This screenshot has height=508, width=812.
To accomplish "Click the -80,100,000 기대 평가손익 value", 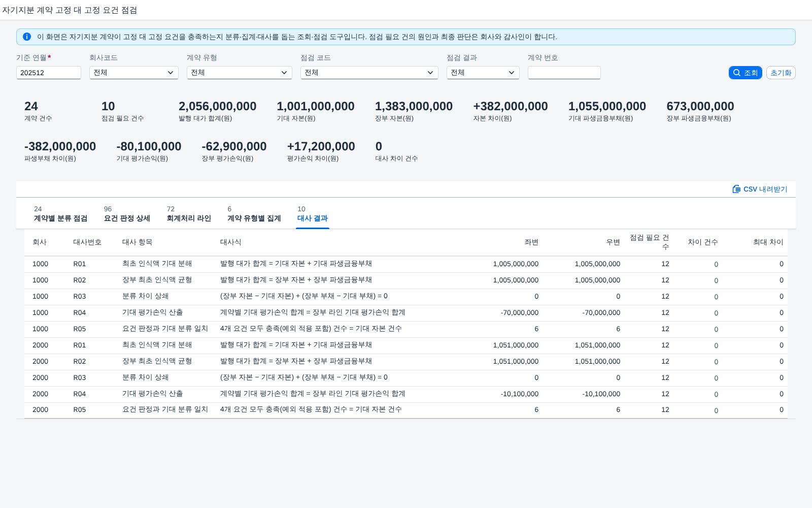I will pyautogui.click(x=149, y=146).
